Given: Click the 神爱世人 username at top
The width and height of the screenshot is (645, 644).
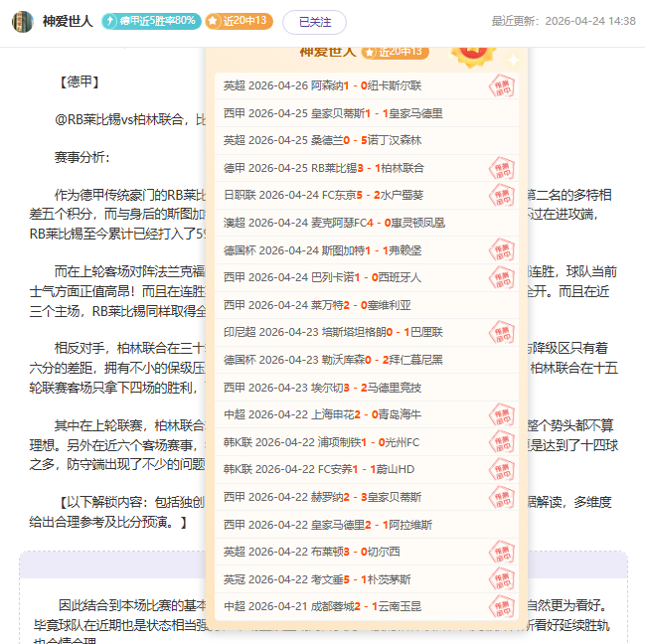Looking at the screenshot, I should [x=68, y=21].
